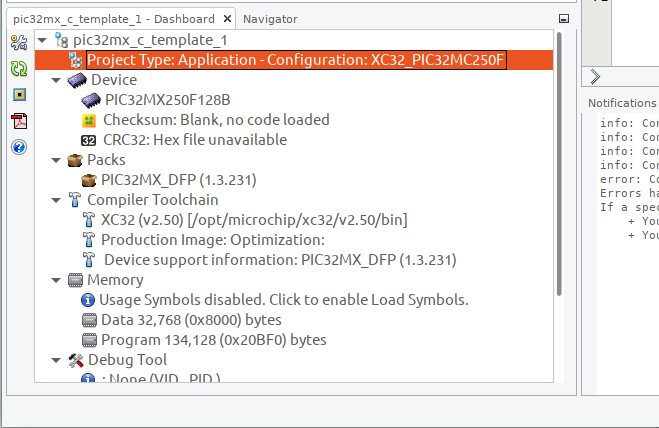The image size is (659, 428).
Task: Click the info icon beside Usage Symbols disabled
Action: coord(87,300)
